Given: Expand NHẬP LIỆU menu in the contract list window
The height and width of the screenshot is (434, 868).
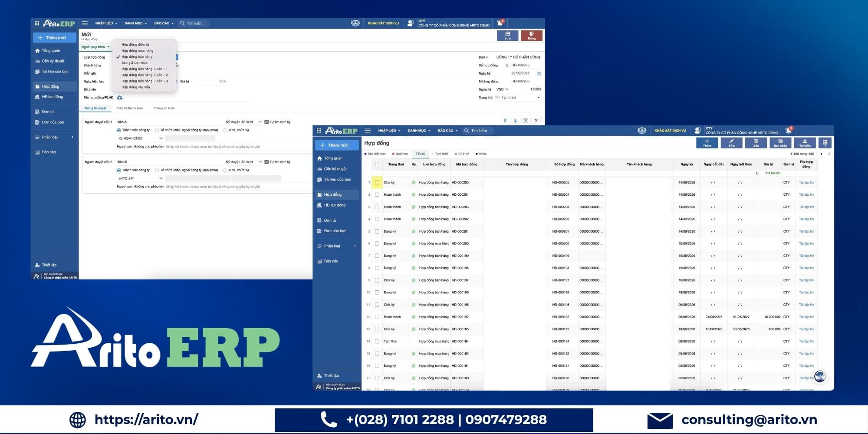Looking at the screenshot, I should (x=389, y=131).
